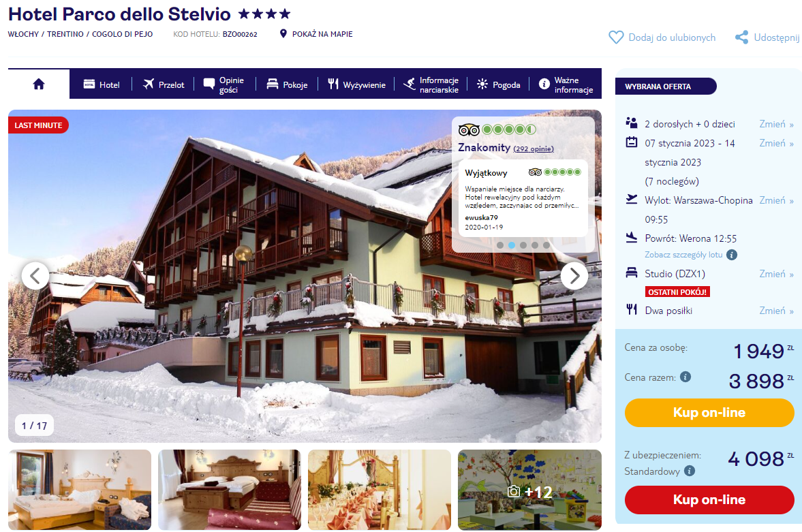802x532 pixels.
Task: Open the 292 opinie reviews link
Action: [x=534, y=149]
